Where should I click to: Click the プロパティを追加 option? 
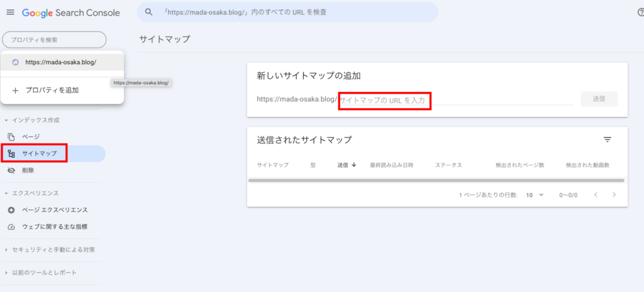coord(62,91)
